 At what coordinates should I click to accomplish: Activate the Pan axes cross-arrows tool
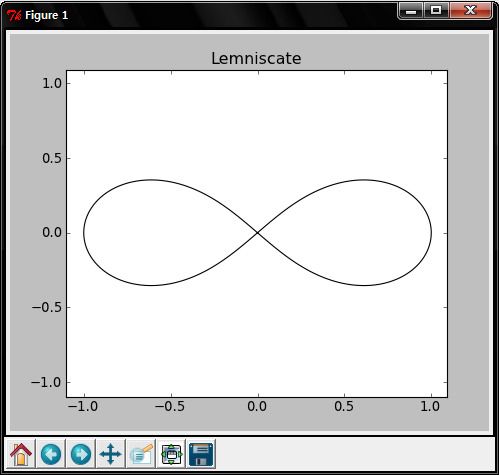pyautogui.click(x=110, y=454)
